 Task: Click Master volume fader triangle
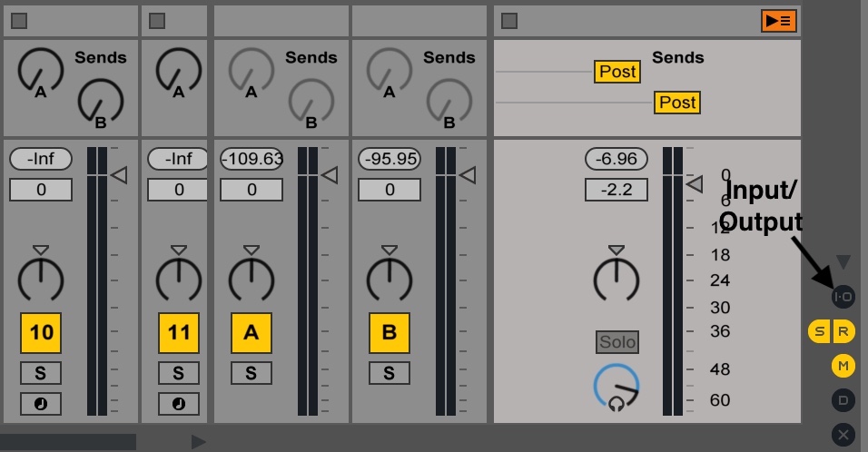pos(695,184)
